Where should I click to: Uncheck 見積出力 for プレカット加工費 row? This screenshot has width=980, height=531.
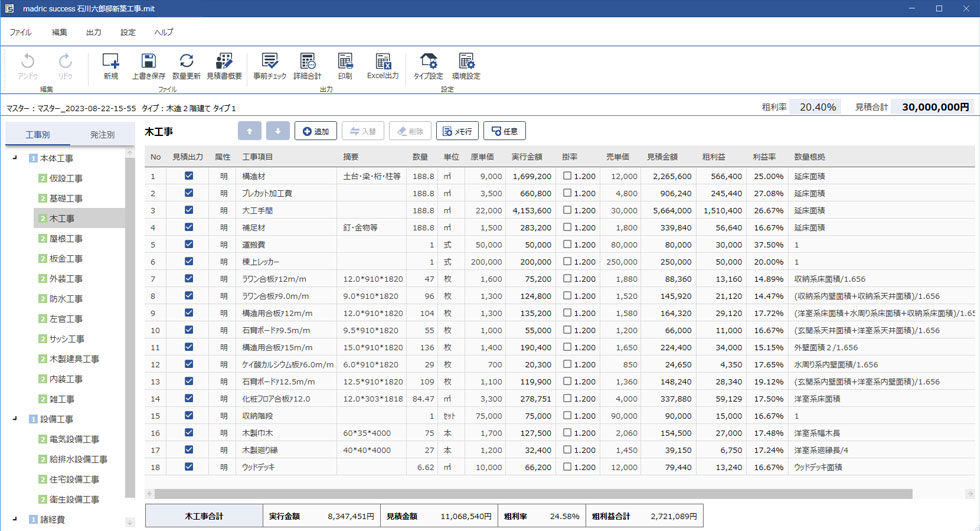[x=189, y=193]
